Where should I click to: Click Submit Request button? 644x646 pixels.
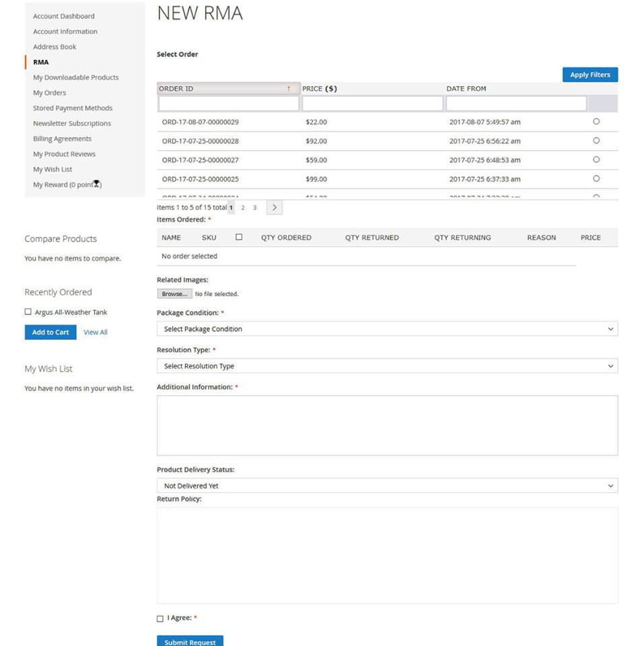click(x=190, y=641)
